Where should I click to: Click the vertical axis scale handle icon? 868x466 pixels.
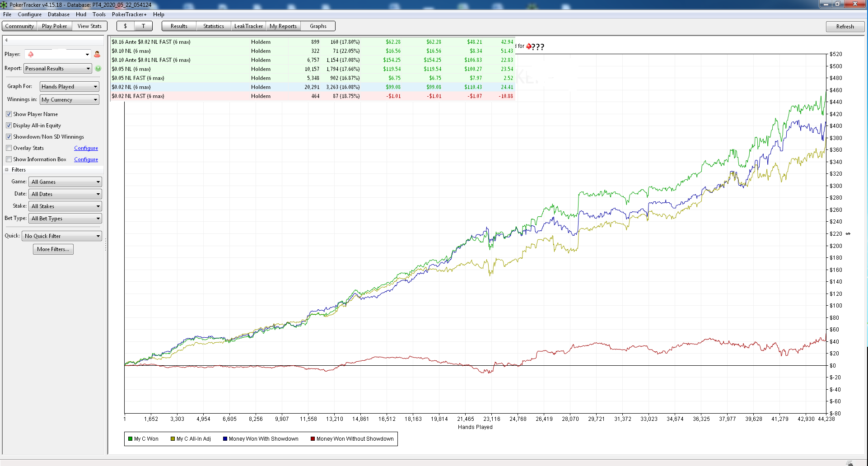(848, 233)
